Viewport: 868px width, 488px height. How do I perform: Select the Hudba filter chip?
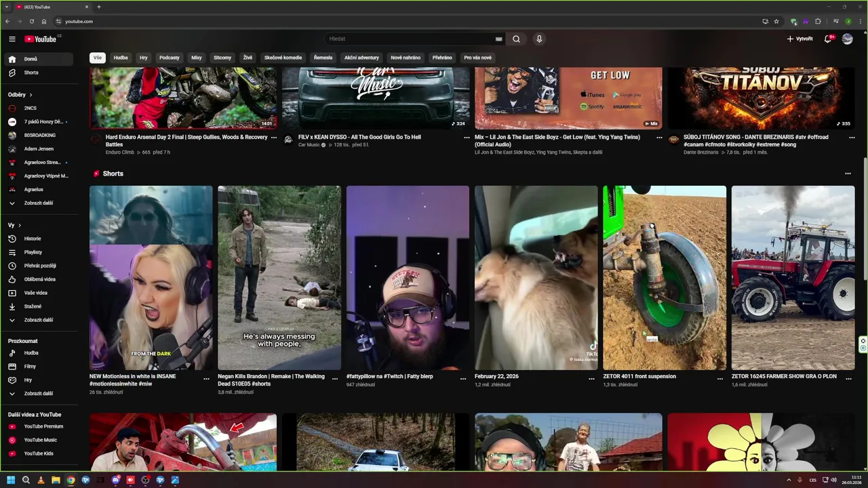tap(121, 58)
